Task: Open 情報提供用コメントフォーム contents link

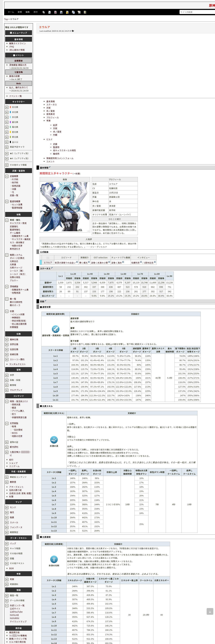Action: (60, 158)
